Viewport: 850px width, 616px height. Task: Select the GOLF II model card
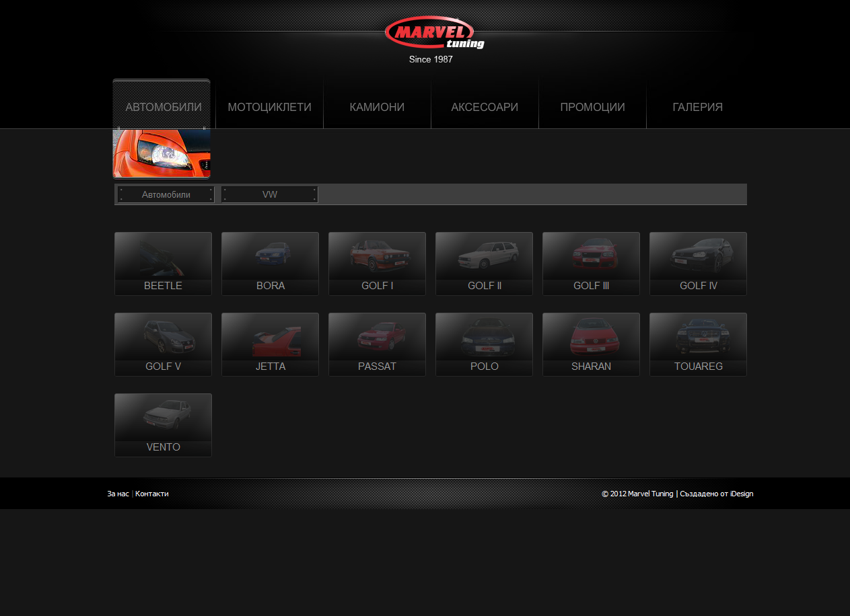[x=484, y=264]
